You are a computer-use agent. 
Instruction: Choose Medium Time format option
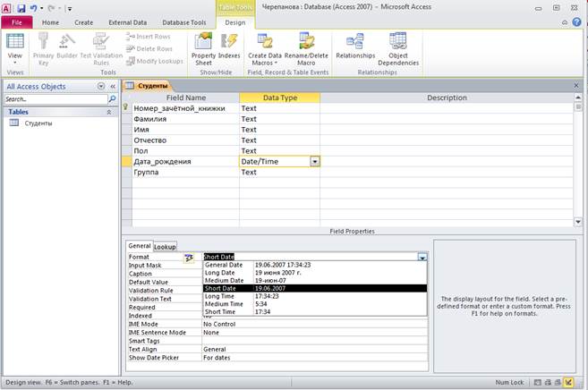pos(315,304)
